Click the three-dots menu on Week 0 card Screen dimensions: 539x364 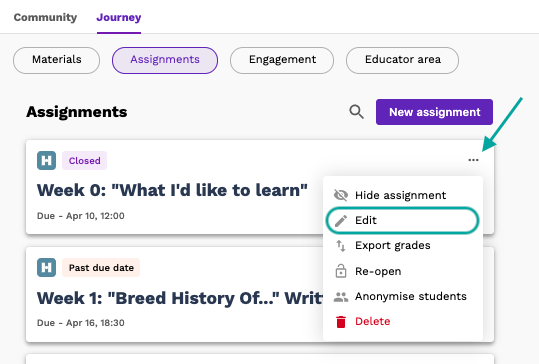coord(473,160)
